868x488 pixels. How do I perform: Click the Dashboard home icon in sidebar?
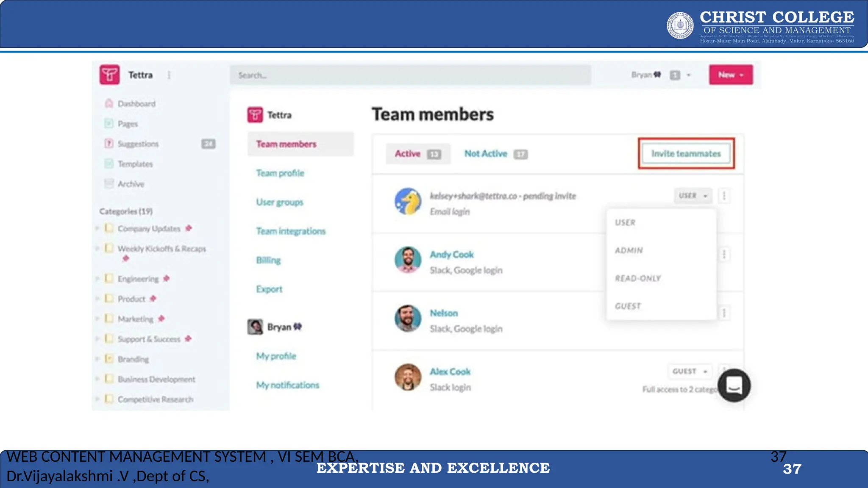(109, 103)
